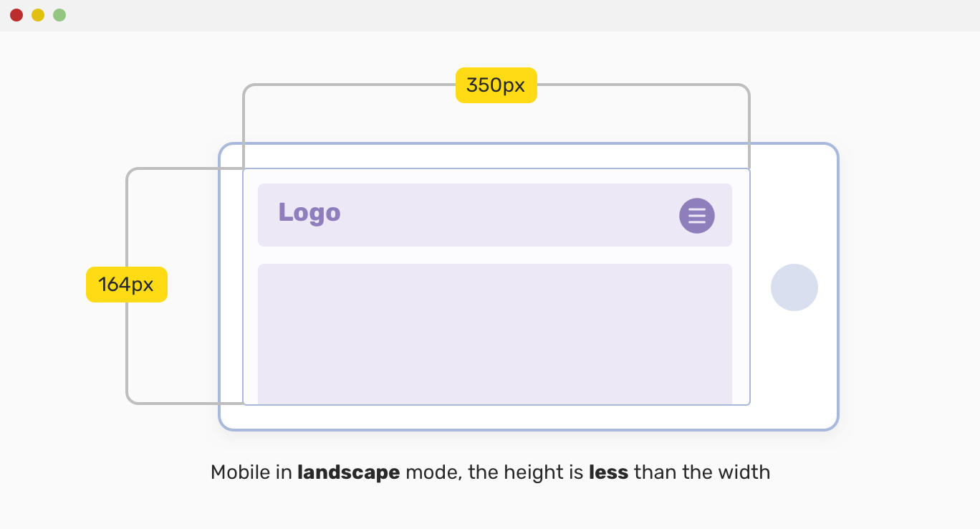Click the bold word "landscape" in caption

[x=348, y=472]
